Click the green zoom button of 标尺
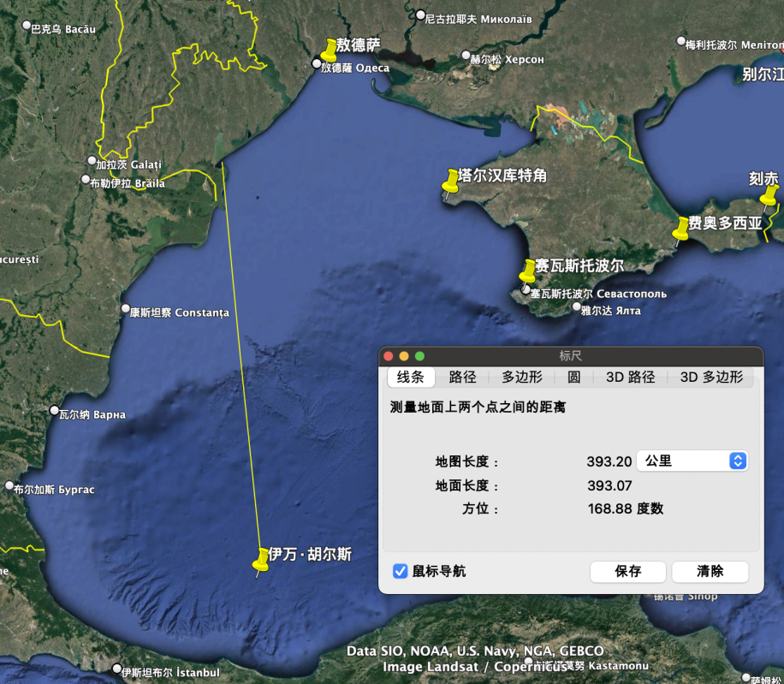 click(x=420, y=356)
